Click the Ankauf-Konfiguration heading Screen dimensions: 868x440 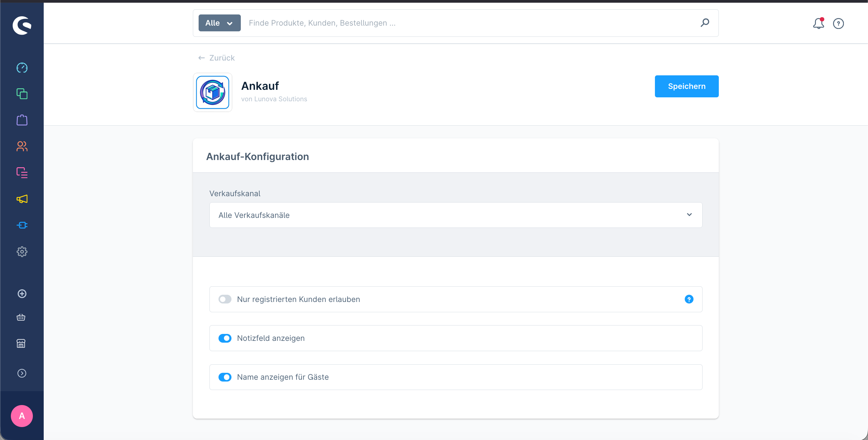(x=257, y=156)
